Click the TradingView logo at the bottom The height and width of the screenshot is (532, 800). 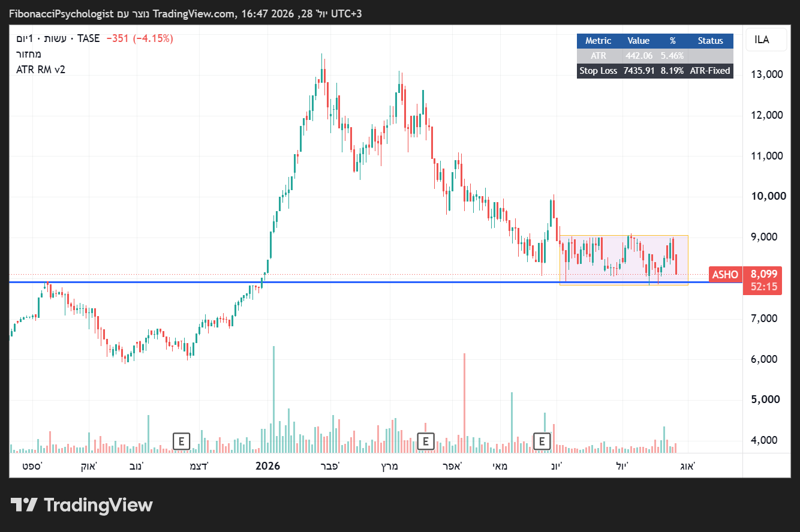coord(82,505)
